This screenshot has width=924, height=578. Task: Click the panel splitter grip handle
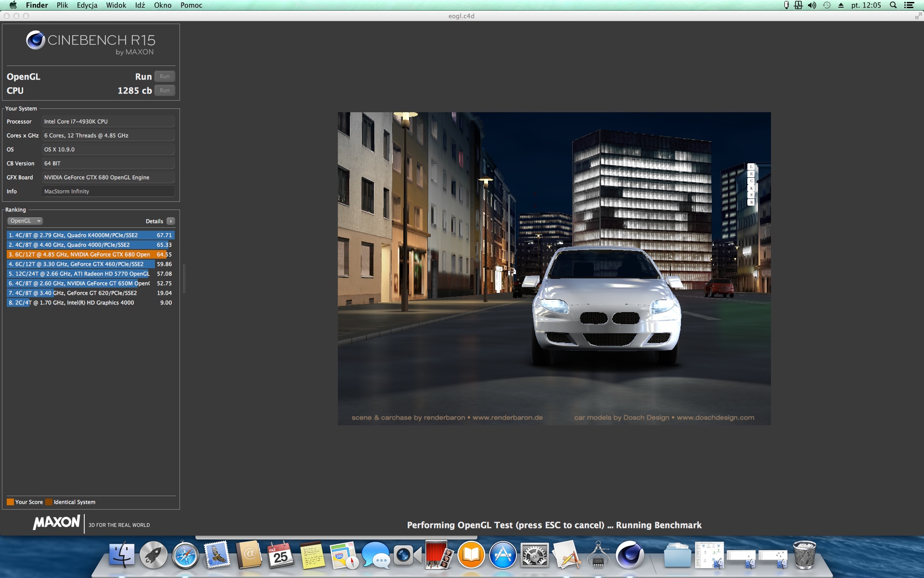click(x=184, y=278)
